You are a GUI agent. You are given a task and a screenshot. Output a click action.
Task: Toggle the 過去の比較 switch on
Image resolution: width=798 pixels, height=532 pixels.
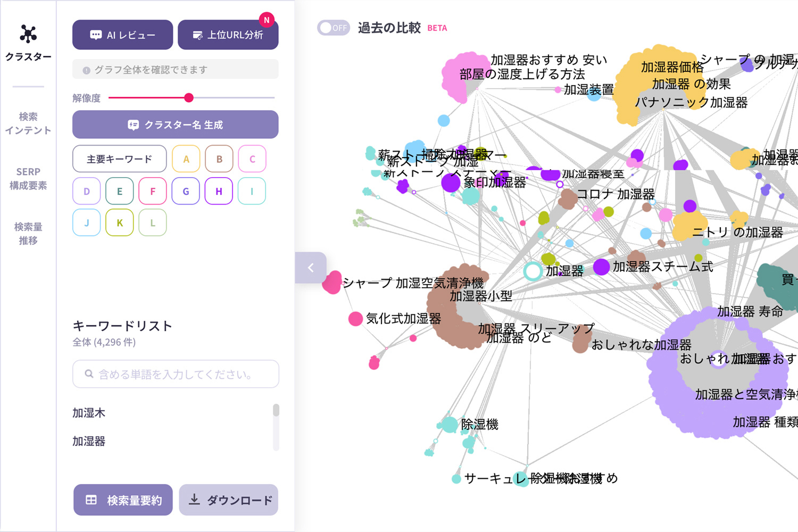(333, 28)
